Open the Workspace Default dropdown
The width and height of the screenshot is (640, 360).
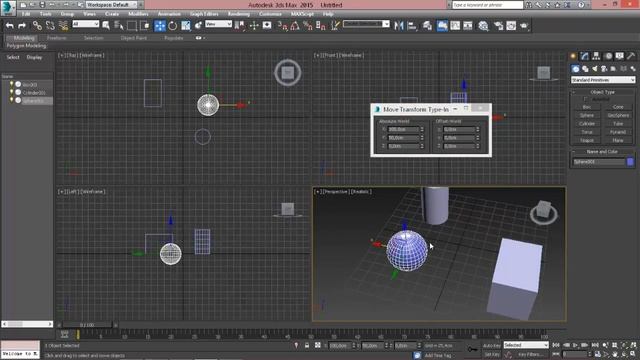coord(112,5)
